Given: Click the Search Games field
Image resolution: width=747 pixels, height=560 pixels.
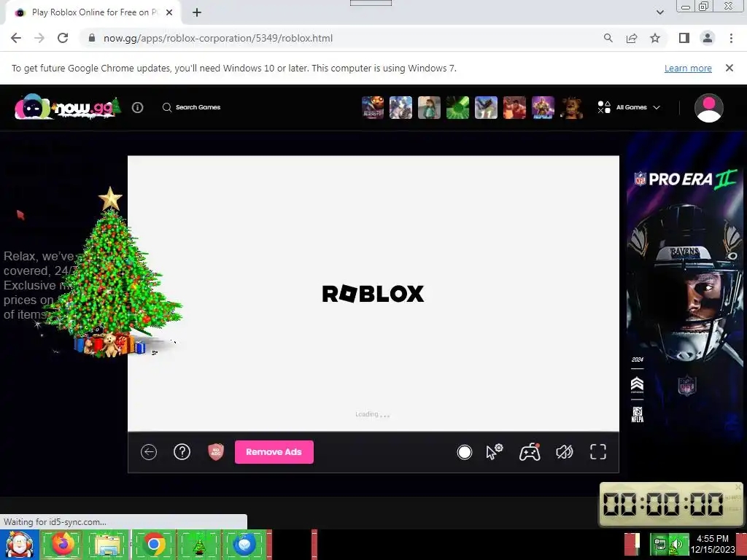Looking at the screenshot, I should 192,107.
